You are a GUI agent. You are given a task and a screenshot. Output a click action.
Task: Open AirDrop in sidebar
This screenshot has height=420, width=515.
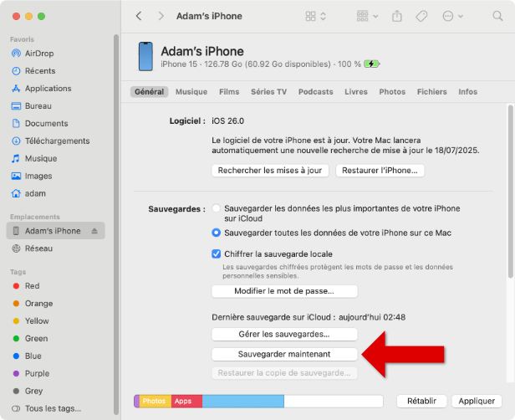pos(39,54)
